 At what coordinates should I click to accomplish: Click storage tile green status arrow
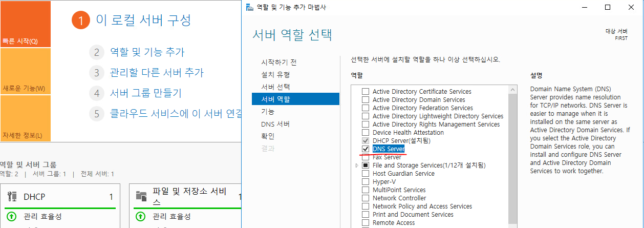click(x=140, y=217)
